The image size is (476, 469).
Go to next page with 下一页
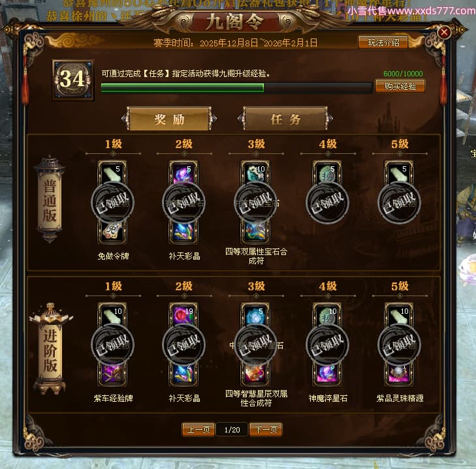[x=266, y=430]
